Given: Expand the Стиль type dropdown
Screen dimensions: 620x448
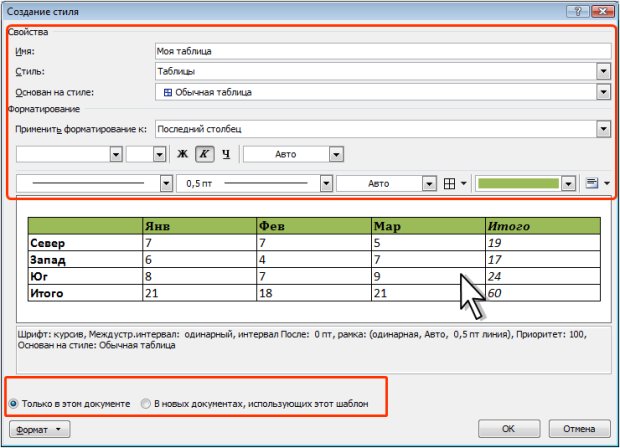Looking at the screenshot, I should coord(603,71).
